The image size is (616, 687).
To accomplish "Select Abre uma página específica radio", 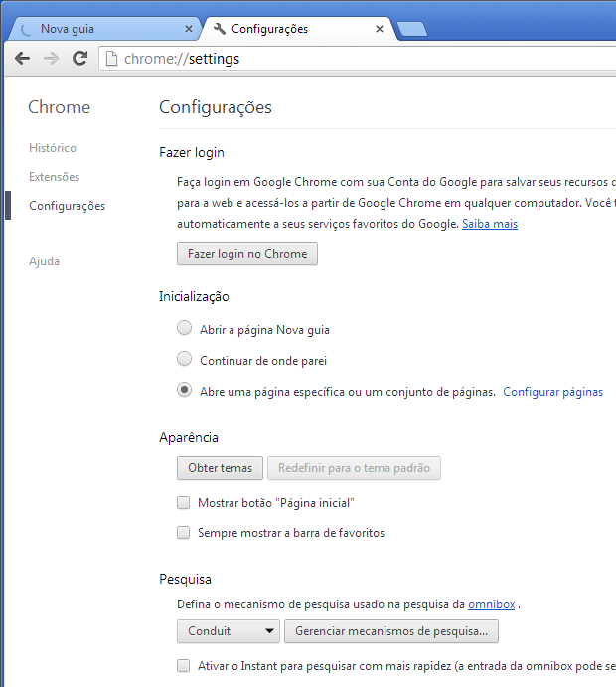I will click(x=185, y=390).
